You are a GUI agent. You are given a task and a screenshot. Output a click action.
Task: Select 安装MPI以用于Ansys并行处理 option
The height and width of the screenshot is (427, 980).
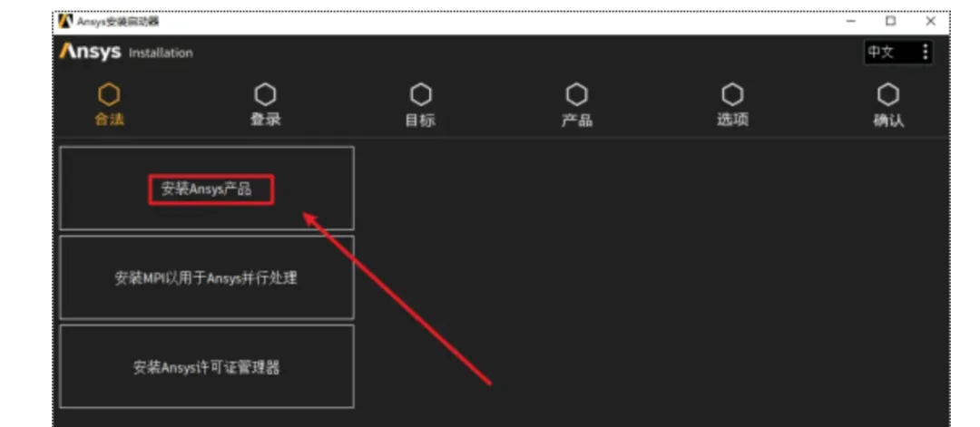point(207,277)
